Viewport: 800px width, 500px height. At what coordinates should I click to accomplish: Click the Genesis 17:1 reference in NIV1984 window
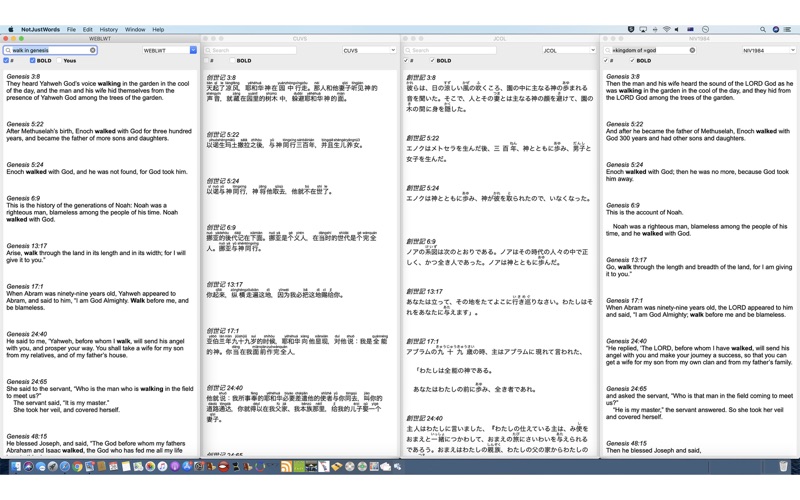coord(624,301)
